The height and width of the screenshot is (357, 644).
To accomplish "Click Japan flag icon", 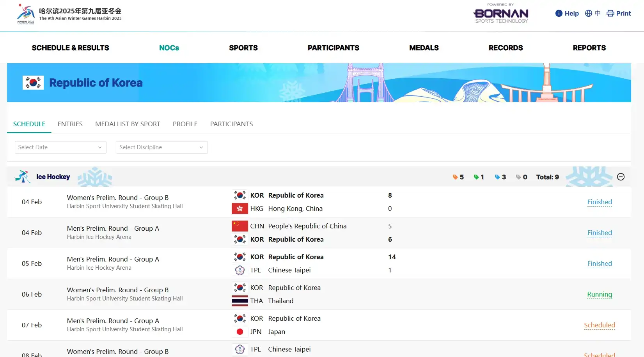I will 240,332.
